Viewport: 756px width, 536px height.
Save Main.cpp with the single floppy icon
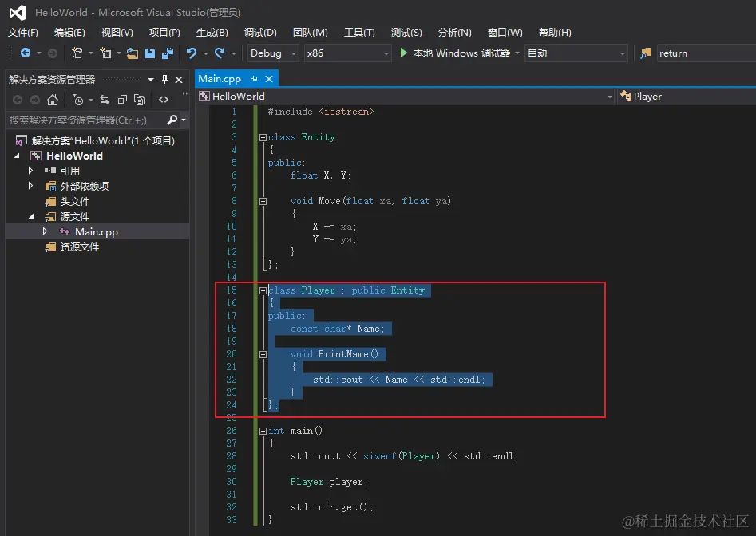click(150, 53)
